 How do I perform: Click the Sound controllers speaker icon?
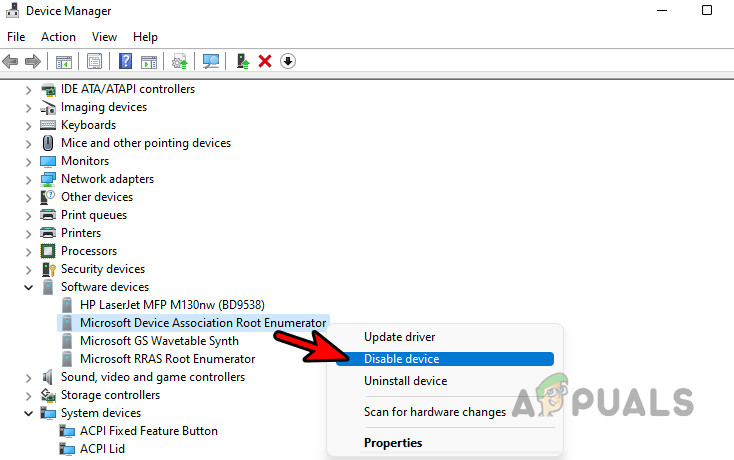[48, 377]
